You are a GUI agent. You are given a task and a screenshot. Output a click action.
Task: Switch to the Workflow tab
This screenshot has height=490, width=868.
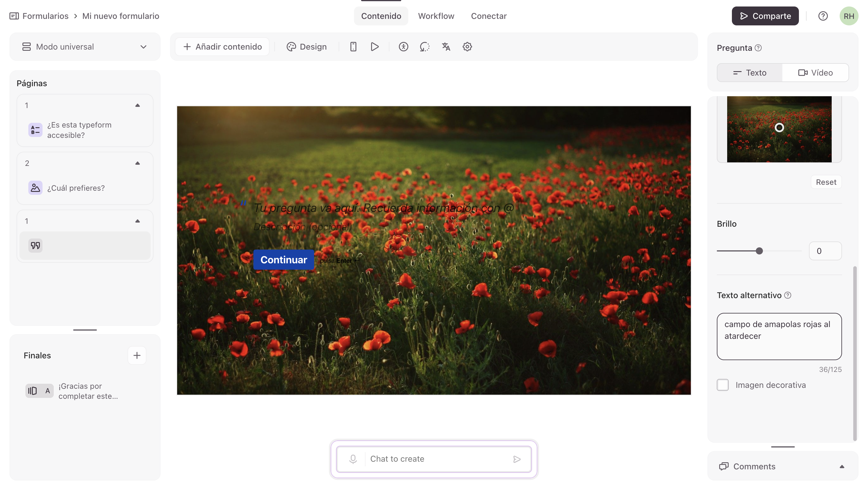(x=436, y=16)
